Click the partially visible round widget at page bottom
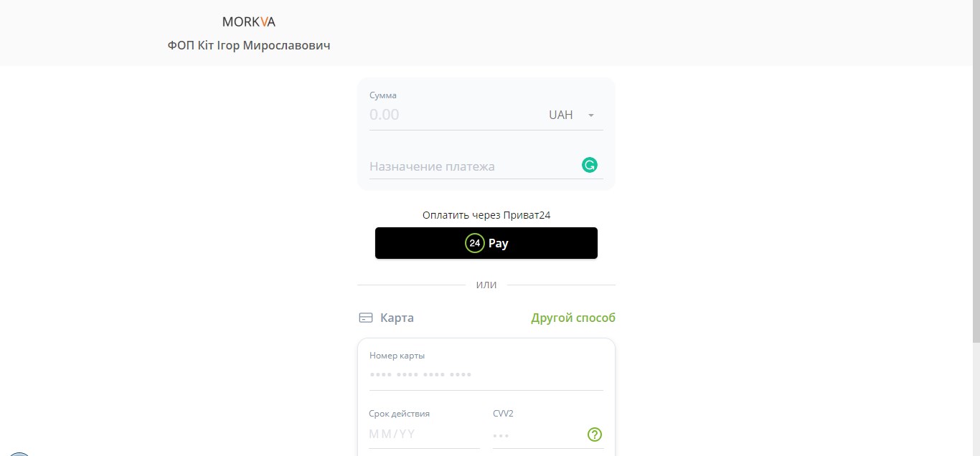Screen dimensions: 980x456 pos(19,454)
